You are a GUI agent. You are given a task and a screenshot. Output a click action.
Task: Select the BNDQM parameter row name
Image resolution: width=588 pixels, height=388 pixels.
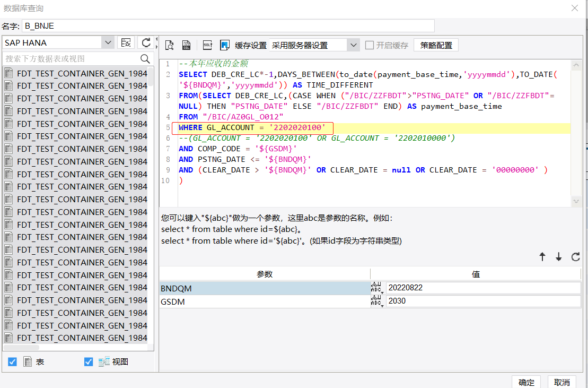(265, 288)
